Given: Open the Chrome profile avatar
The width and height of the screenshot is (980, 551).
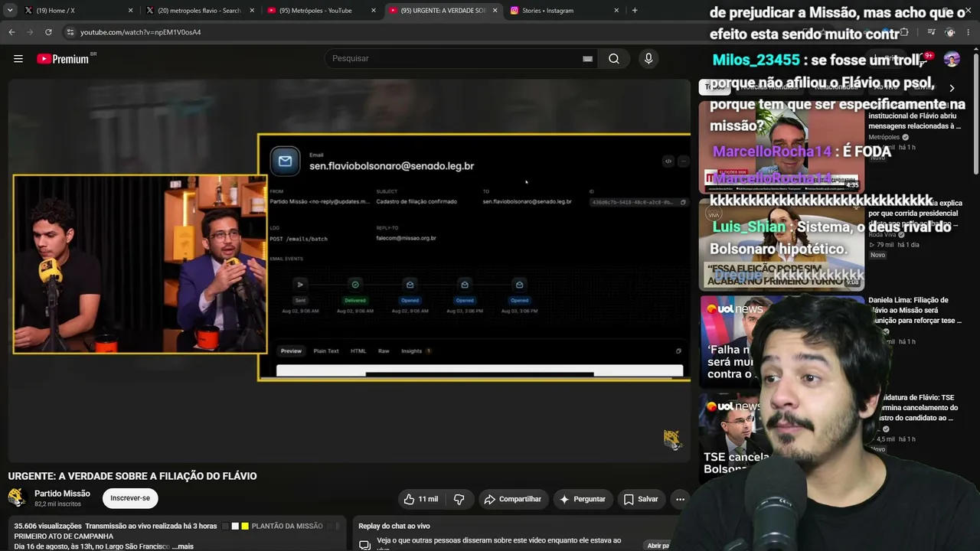Looking at the screenshot, I should click(x=950, y=32).
